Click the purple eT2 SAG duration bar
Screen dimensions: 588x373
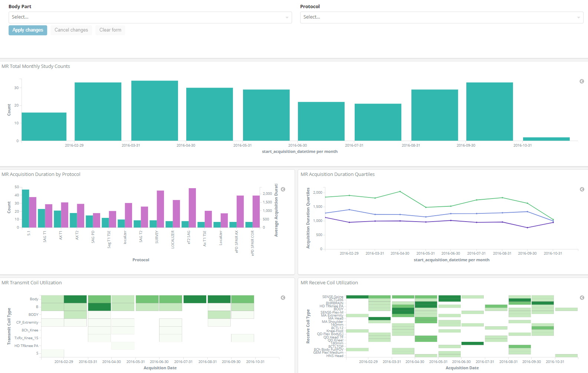tap(192, 208)
